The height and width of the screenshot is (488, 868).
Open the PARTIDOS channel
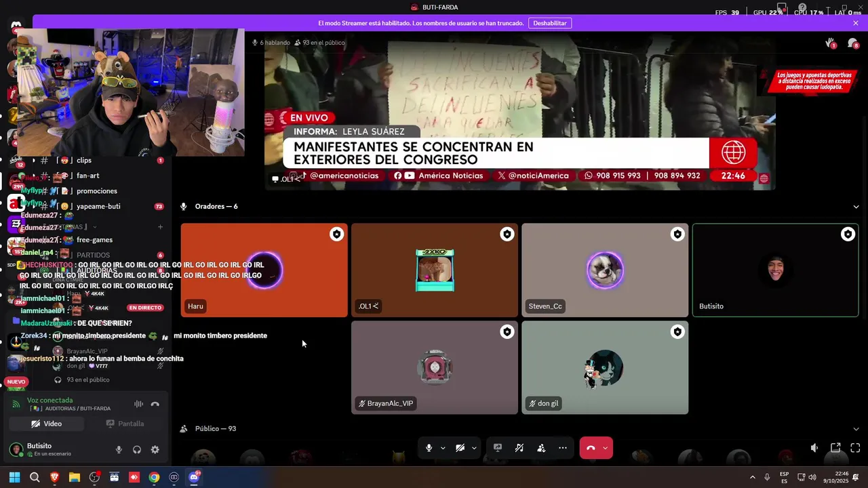tap(94, 256)
